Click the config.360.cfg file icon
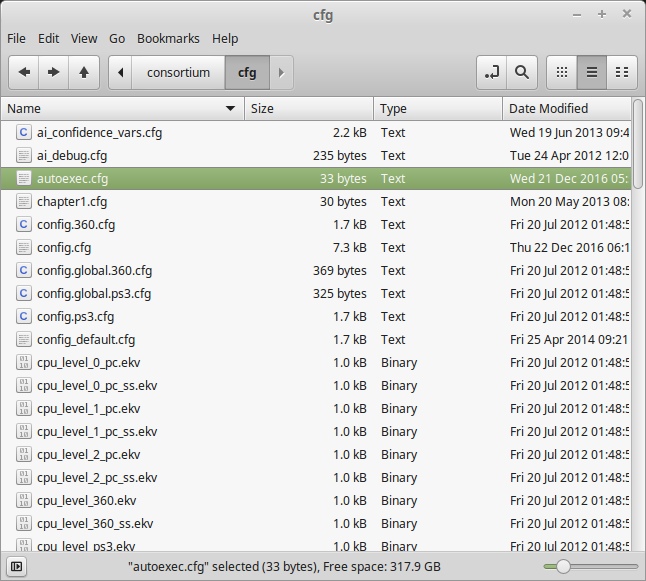This screenshot has height=581, width=646. (x=23, y=225)
